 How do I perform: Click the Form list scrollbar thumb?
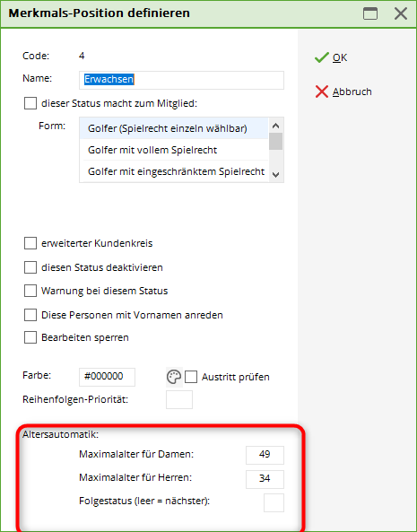[276, 142]
